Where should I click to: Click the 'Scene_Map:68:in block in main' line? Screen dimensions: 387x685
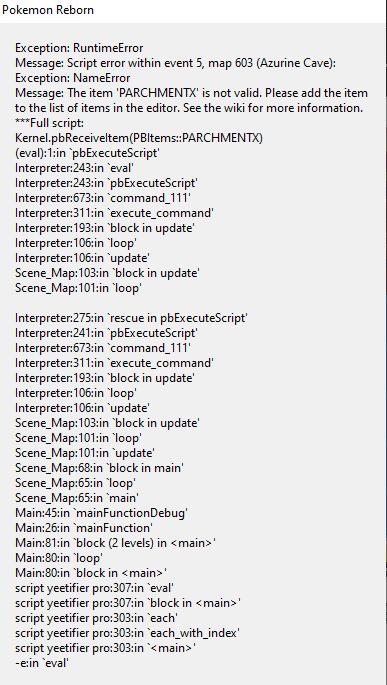(x=99, y=467)
